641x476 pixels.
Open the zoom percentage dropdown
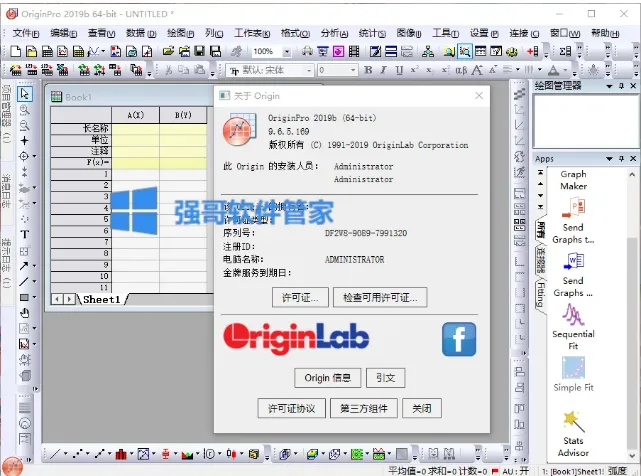[287, 52]
